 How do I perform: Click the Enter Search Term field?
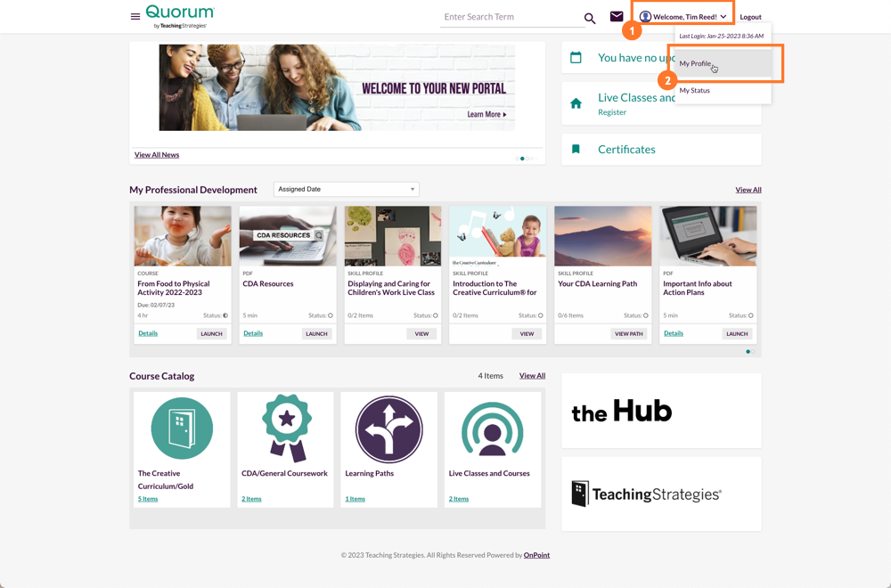point(510,17)
